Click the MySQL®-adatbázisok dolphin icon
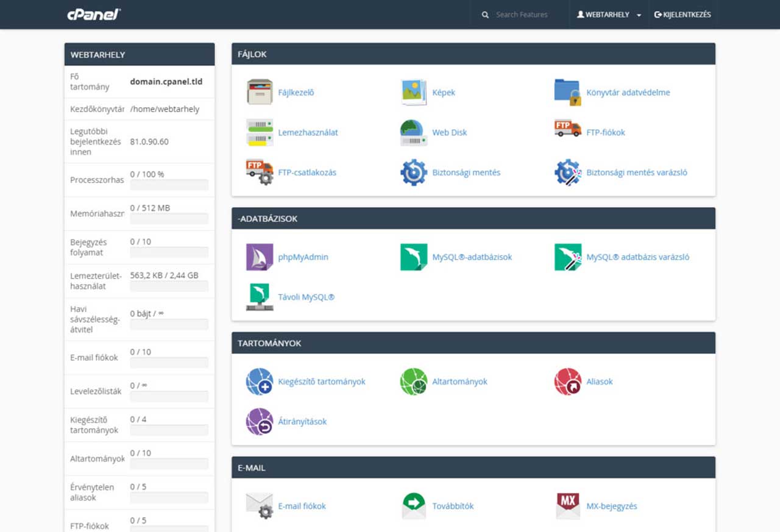This screenshot has height=532, width=780. tap(414, 257)
